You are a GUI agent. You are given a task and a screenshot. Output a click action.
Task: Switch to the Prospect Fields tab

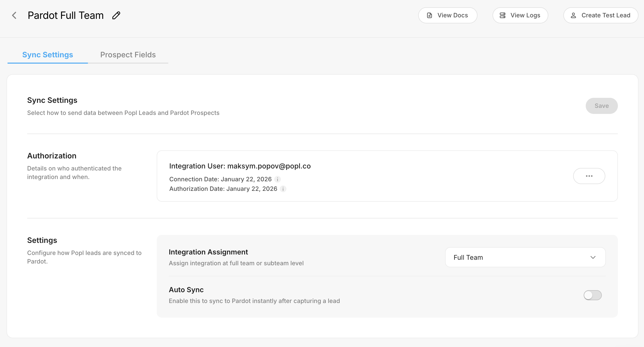click(x=128, y=55)
